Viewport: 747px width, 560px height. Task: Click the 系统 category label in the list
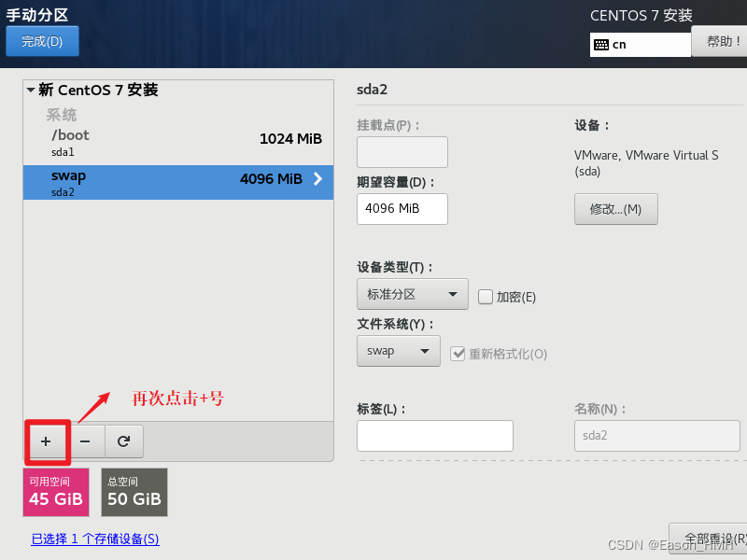point(62,115)
